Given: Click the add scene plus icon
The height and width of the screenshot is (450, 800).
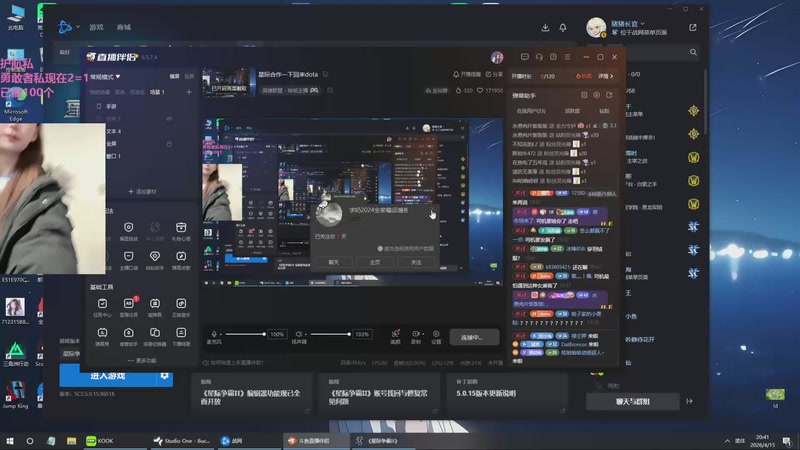Looking at the screenshot, I should point(189,92).
